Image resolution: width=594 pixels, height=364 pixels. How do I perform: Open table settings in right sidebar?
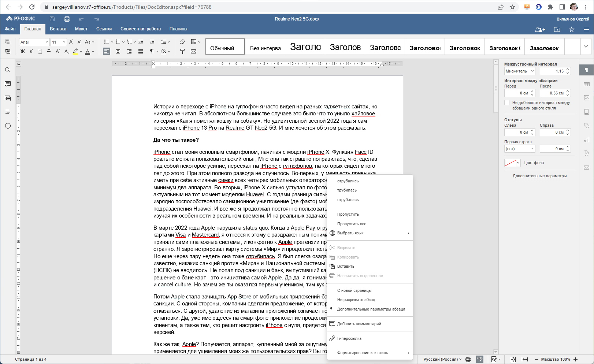[x=587, y=84]
